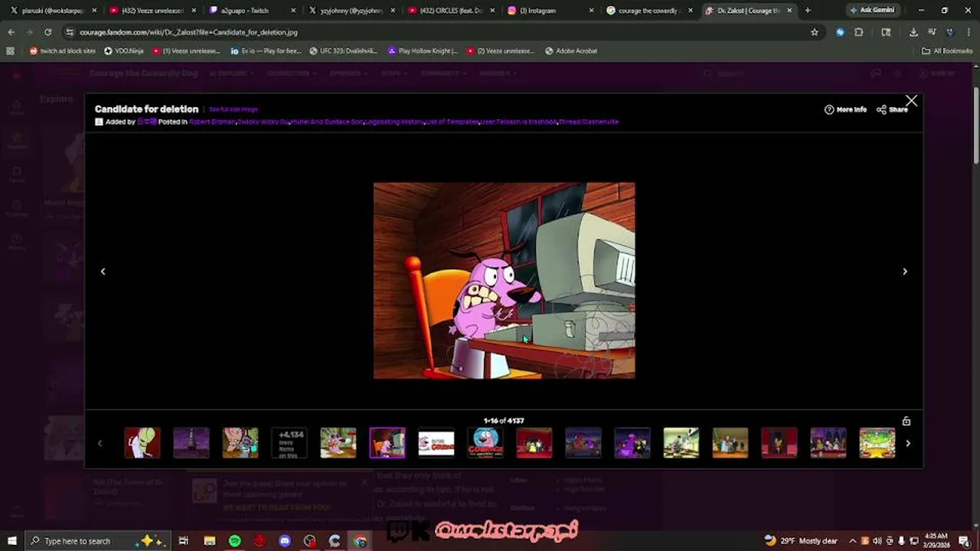The image size is (980, 551).
Task: Open File Explorer from taskbar
Action: [x=210, y=540]
